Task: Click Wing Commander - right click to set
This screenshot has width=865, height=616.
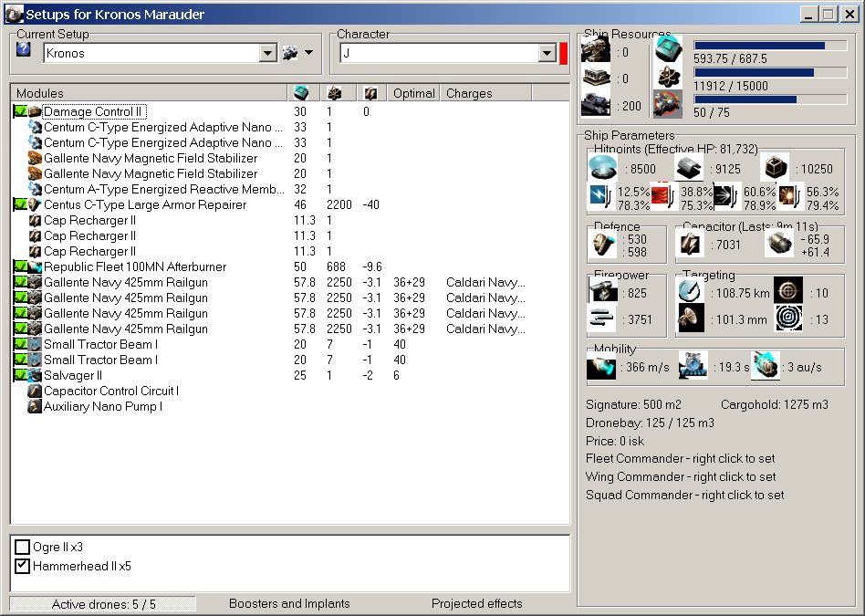Action: (x=681, y=477)
